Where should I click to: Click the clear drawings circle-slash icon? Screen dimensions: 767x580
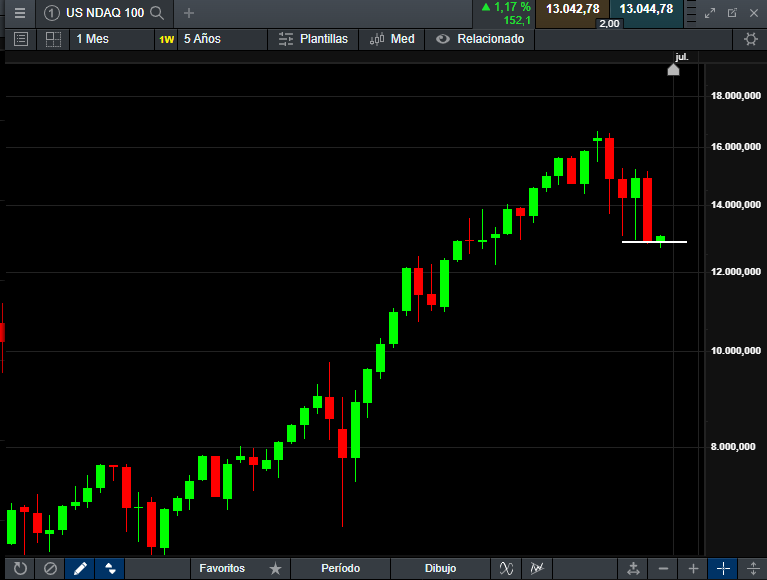50,568
